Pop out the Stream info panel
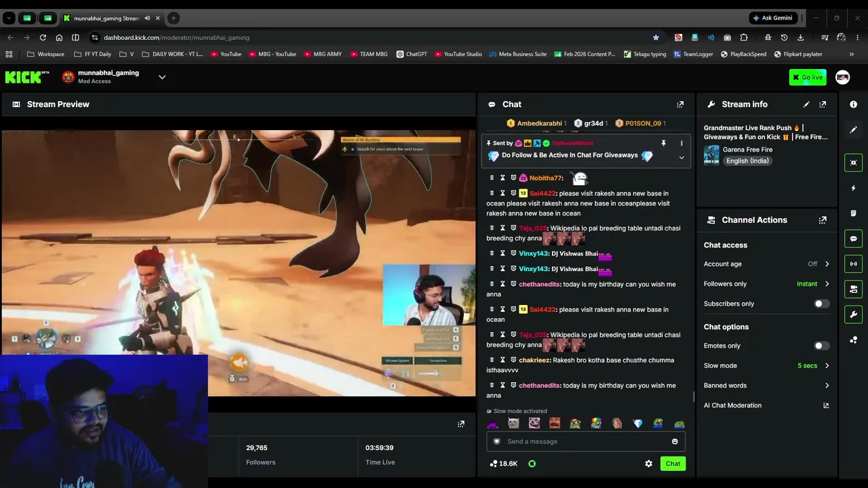Screen dimensions: 868x488 tap(823, 104)
